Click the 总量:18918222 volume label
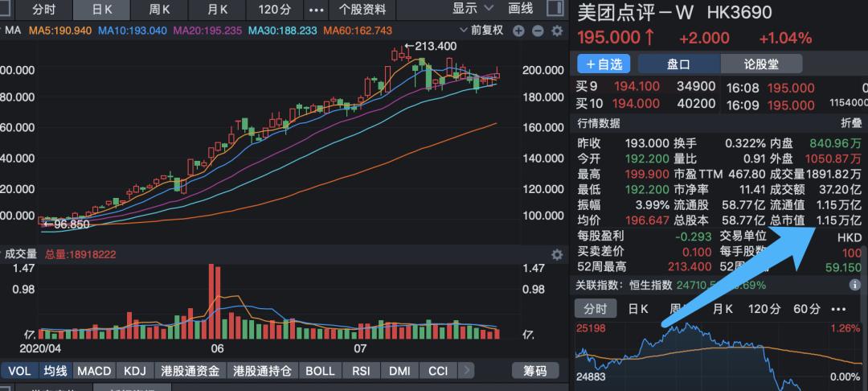 (80, 254)
